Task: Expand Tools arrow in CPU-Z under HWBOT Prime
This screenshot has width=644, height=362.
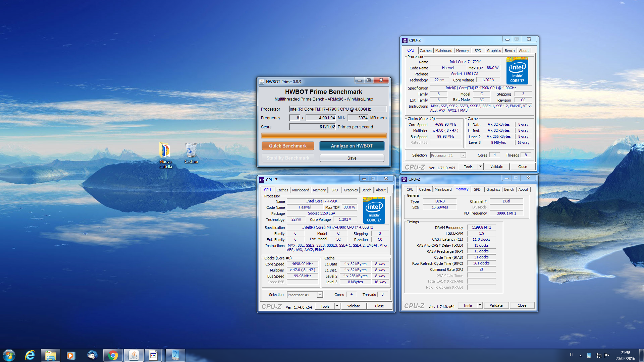Action: click(x=337, y=306)
